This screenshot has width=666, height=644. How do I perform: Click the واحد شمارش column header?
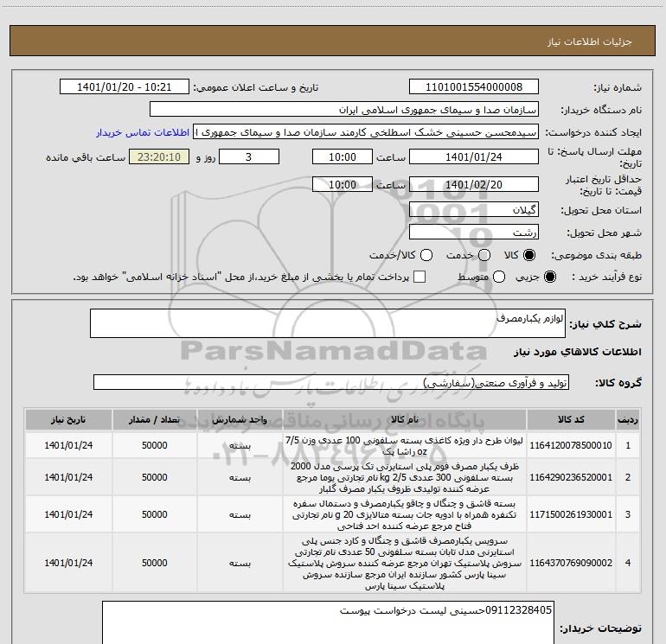point(240,419)
